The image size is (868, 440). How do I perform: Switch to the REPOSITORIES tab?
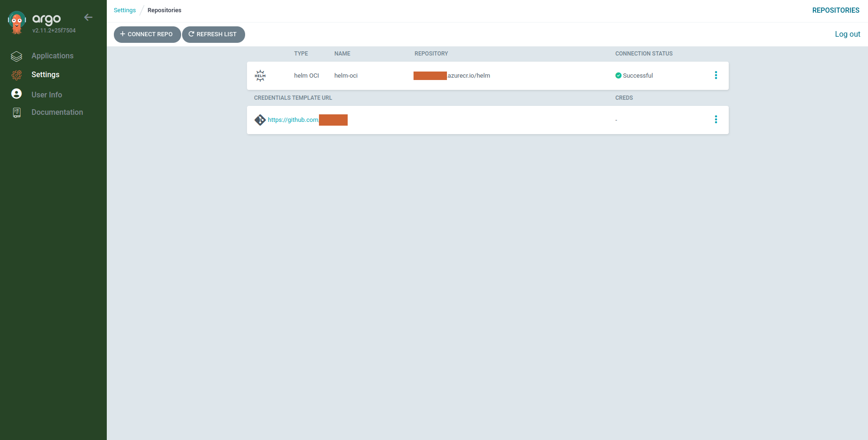[x=836, y=10]
